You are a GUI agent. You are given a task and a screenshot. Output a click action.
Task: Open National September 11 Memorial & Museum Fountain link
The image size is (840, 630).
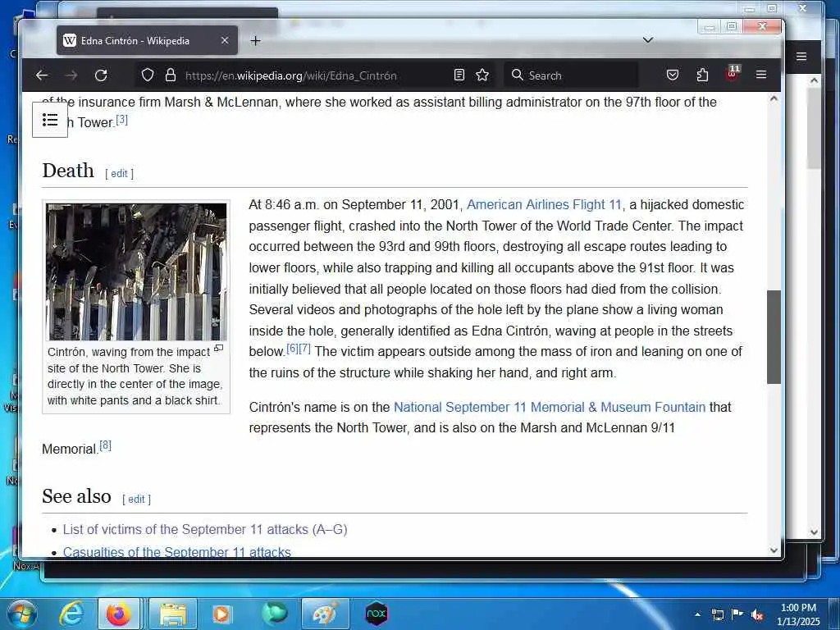[x=550, y=407]
